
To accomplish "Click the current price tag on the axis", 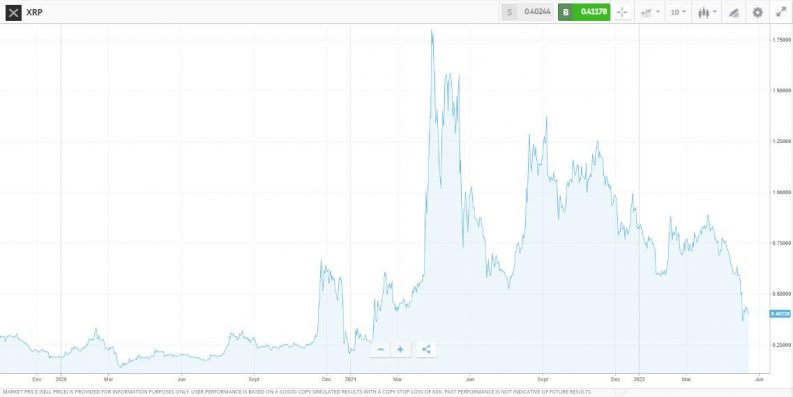I will point(780,314).
